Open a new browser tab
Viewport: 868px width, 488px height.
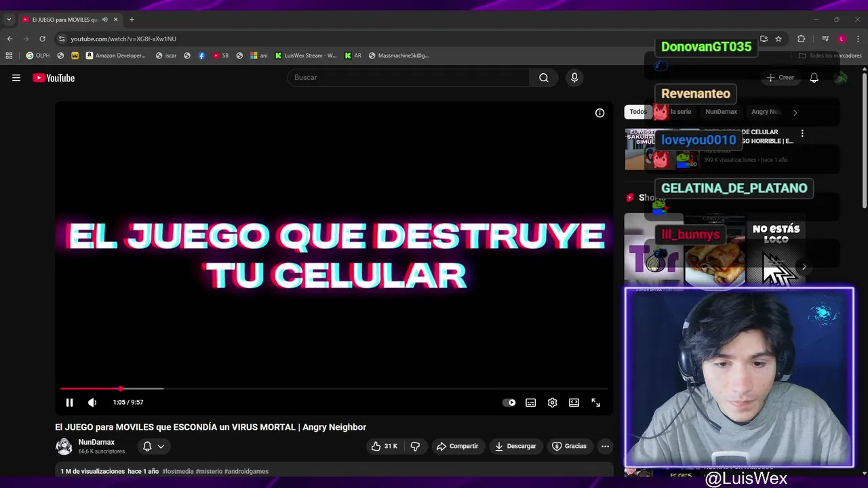[x=132, y=20]
